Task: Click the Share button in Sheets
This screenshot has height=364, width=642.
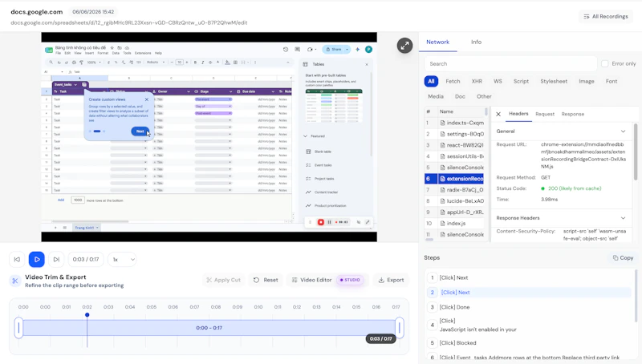Action: click(334, 50)
